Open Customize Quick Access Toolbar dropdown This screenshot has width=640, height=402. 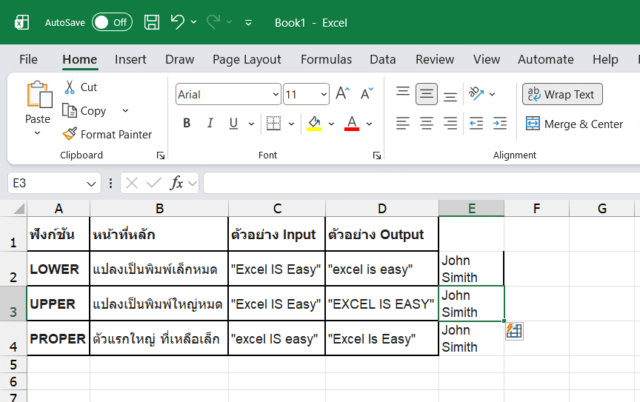pyautogui.click(x=248, y=23)
